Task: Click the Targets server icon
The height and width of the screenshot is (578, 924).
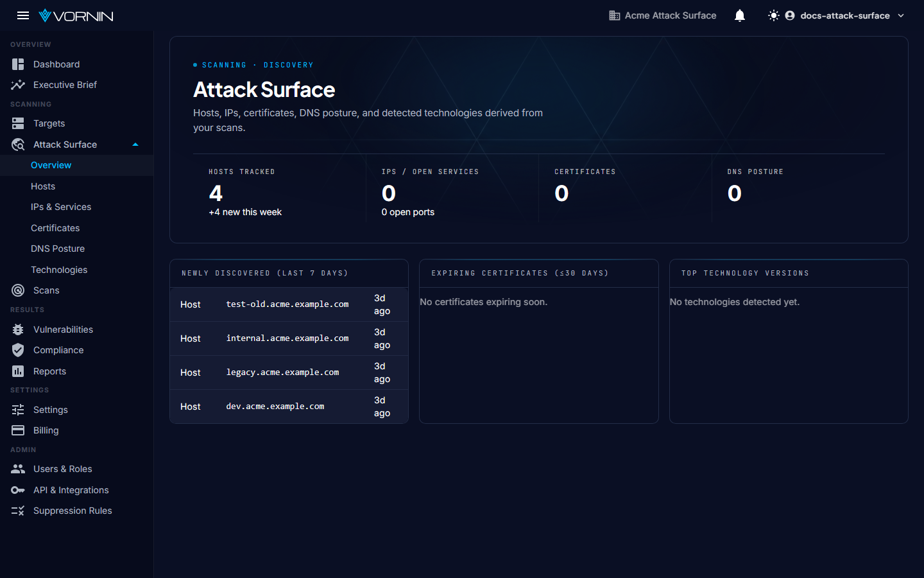Action: point(18,123)
